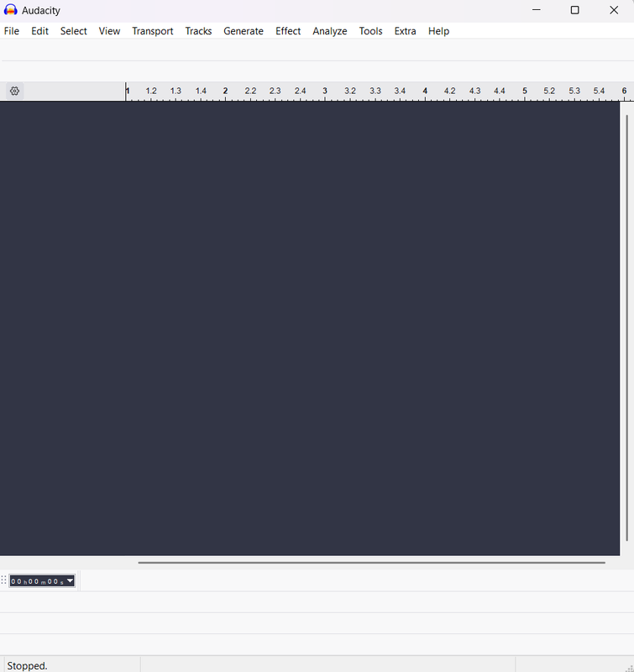Click timeline ruler at bar 2
Viewport: 634px width, 672px height.
tap(225, 91)
